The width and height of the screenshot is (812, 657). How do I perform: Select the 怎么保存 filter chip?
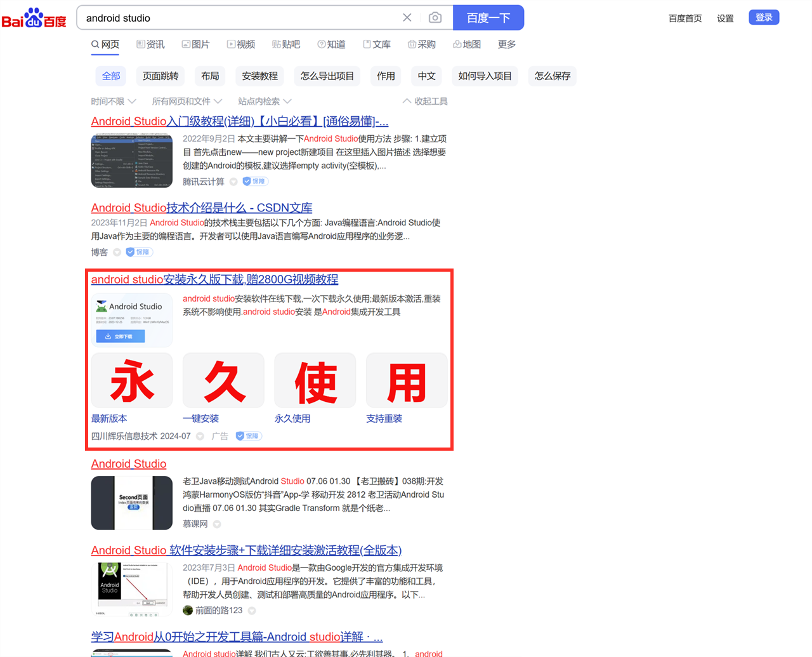(552, 76)
